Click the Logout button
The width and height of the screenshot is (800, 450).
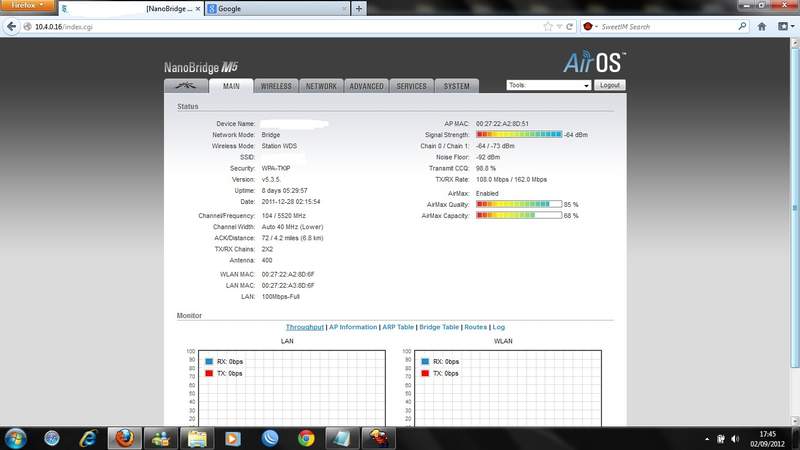pyautogui.click(x=610, y=85)
